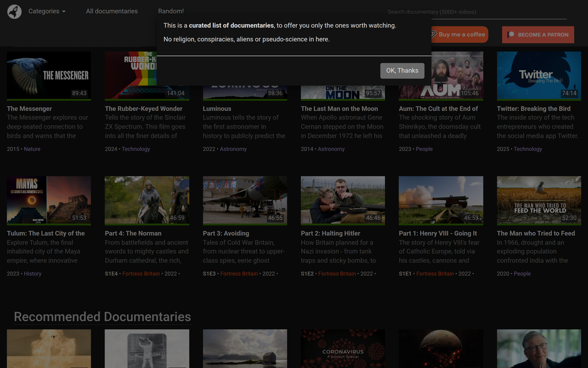Screen dimensions: 588x368
Task: Open Feed The World thumbnail
Action: (x=539, y=200)
